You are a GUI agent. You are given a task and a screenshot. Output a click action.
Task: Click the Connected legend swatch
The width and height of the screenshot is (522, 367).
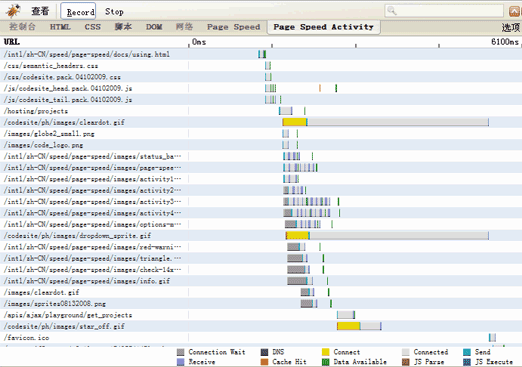click(406, 352)
